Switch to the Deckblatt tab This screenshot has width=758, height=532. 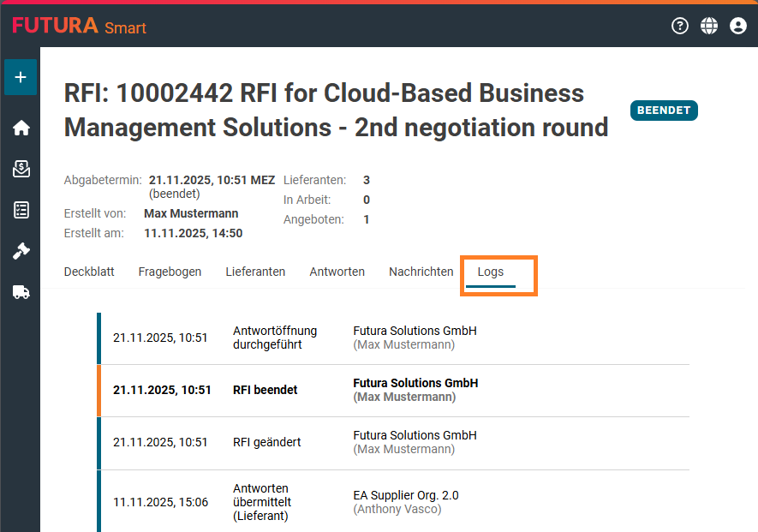click(89, 272)
